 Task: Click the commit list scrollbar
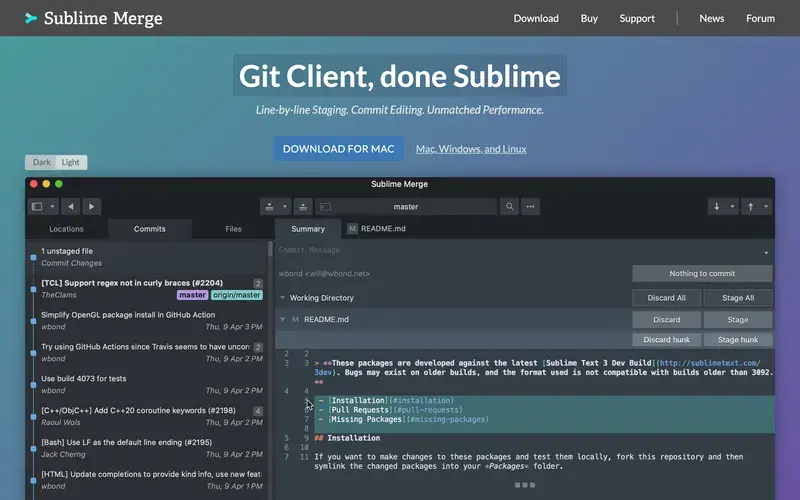(x=270, y=248)
